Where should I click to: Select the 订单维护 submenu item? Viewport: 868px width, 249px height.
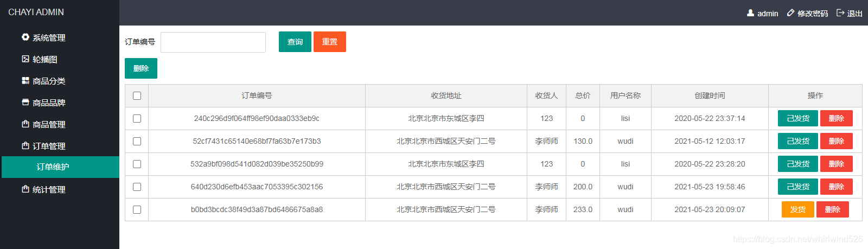click(60, 167)
